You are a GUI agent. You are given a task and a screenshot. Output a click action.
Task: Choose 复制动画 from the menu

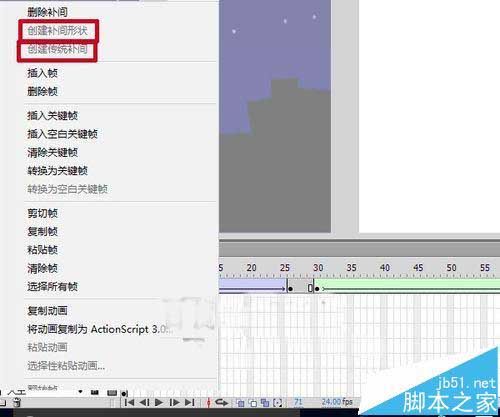(47, 311)
